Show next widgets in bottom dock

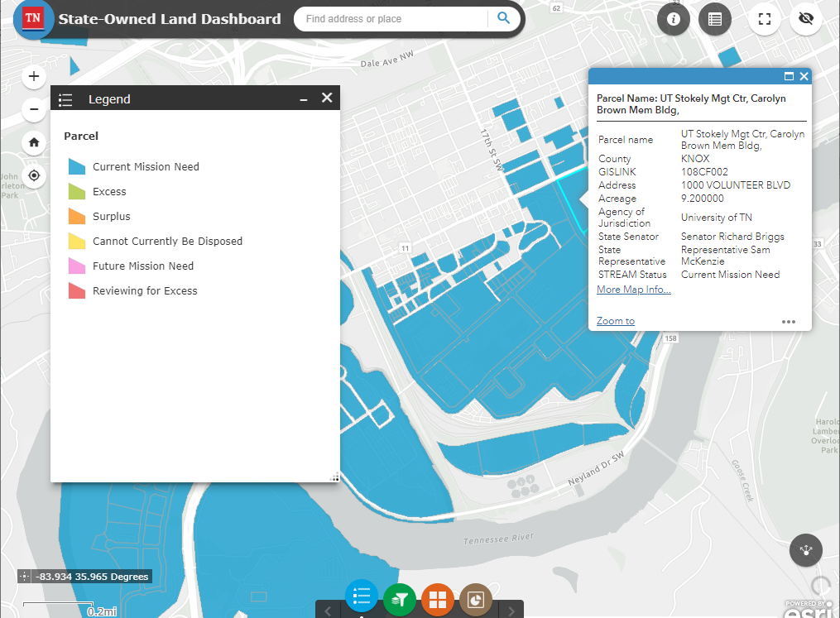(x=511, y=611)
